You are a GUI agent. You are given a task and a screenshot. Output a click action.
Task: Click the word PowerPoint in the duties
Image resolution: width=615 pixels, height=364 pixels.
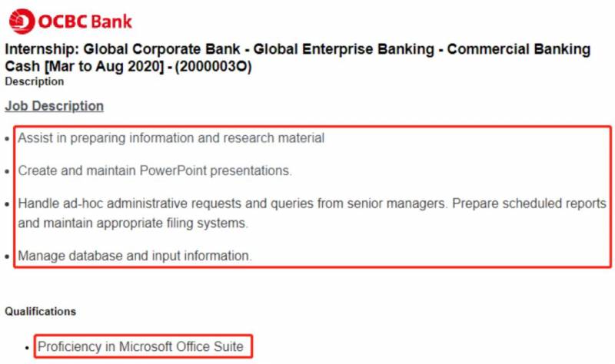174,170
